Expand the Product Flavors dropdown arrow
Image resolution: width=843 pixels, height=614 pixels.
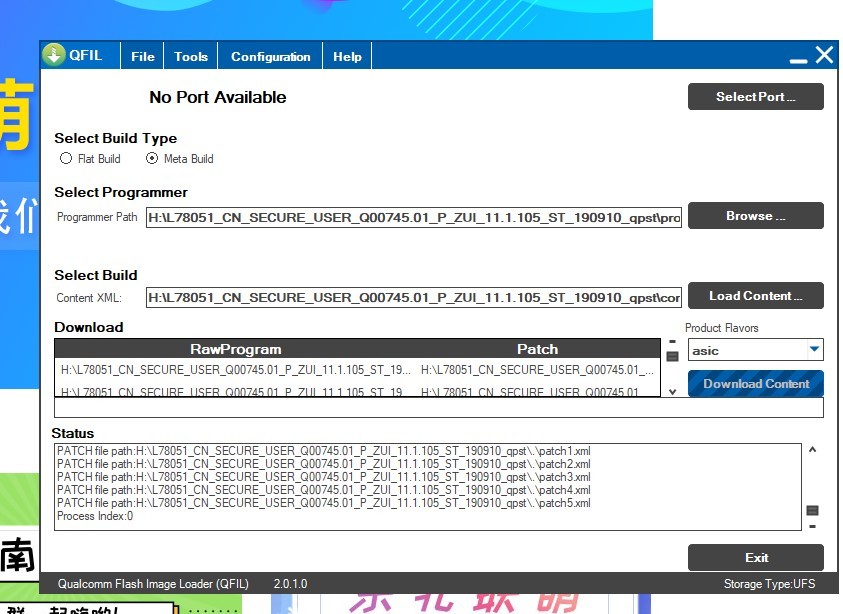click(x=815, y=349)
